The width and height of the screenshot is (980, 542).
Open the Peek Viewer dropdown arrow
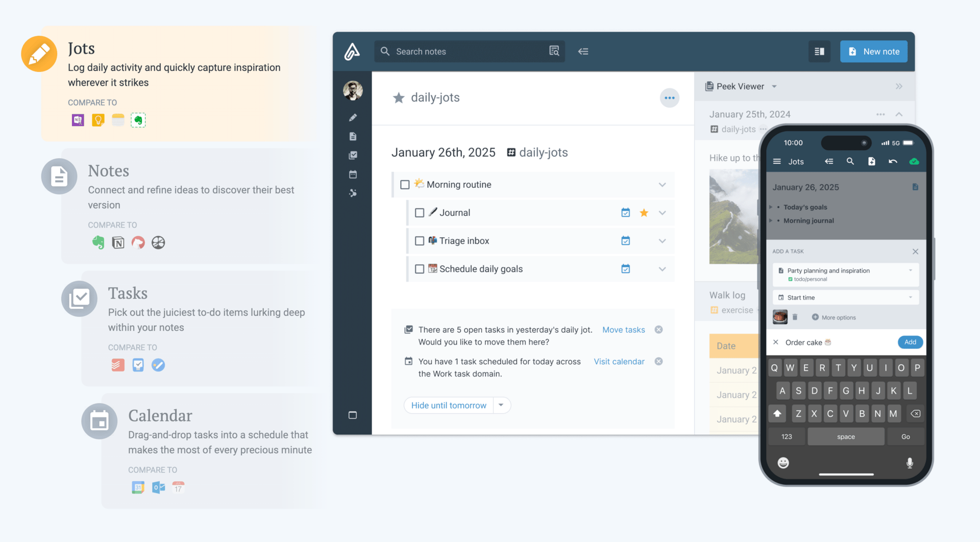point(774,86)
